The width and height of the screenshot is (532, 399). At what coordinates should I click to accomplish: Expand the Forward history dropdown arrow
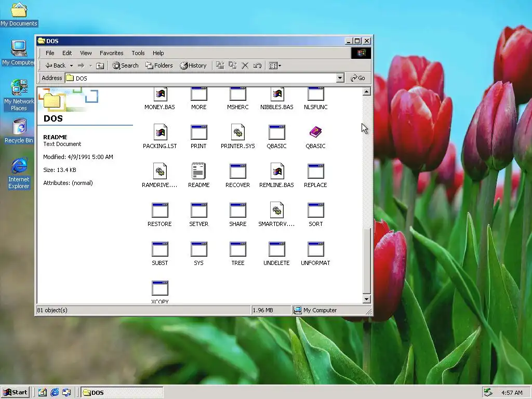pyautogui.click(x=90, y=65)
